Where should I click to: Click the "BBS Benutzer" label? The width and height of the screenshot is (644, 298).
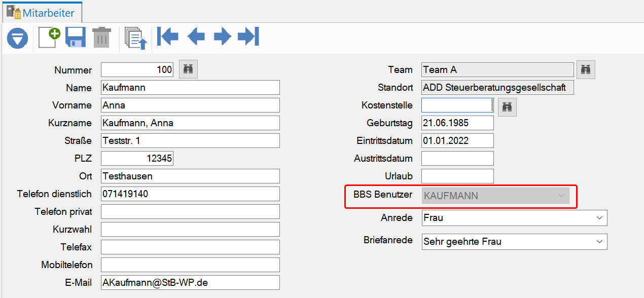click(x=383, y=195)
